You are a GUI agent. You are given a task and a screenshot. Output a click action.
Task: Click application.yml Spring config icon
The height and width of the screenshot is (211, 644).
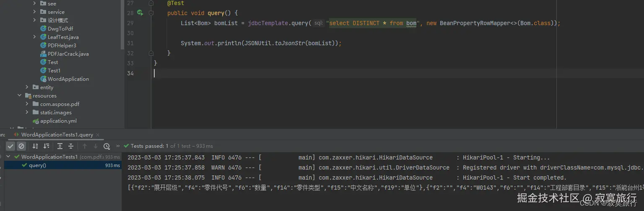(36, 121)
